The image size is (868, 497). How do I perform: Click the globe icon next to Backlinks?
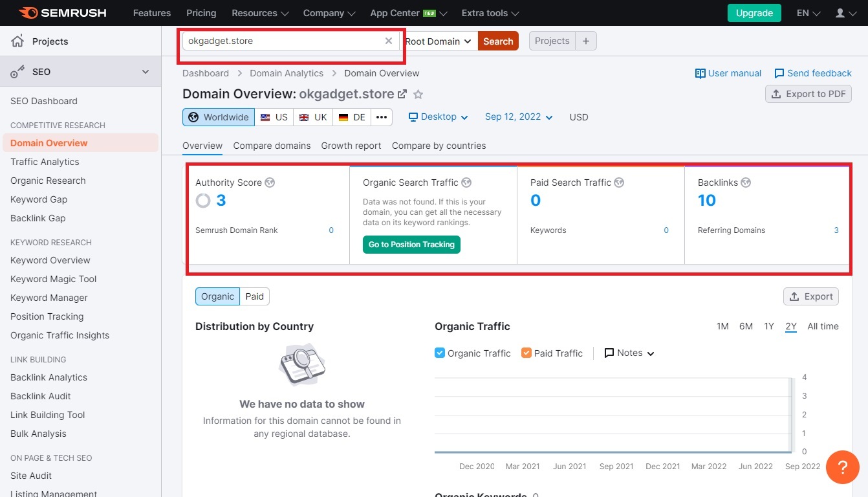746,182
